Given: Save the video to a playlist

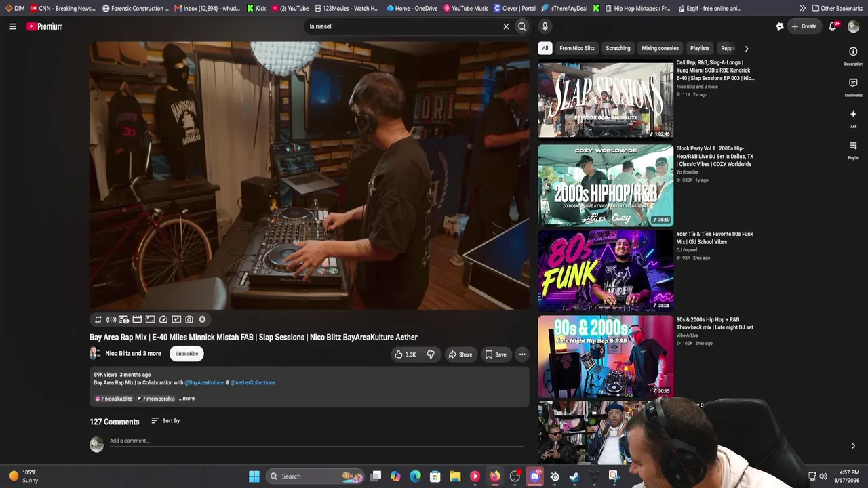Looking at the screenshot, I should [496, 354].
